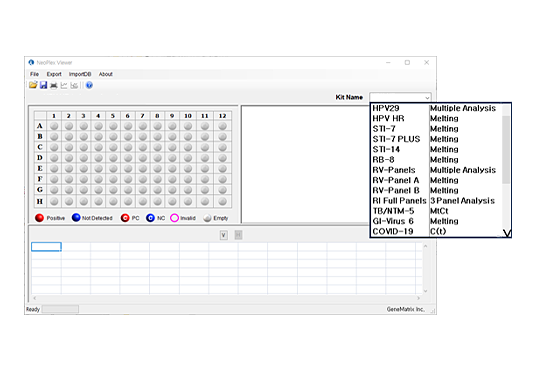Click the blue NC legend icon
Image resolution: width=536 pixels, height=370 pixels.
point(150,218)
